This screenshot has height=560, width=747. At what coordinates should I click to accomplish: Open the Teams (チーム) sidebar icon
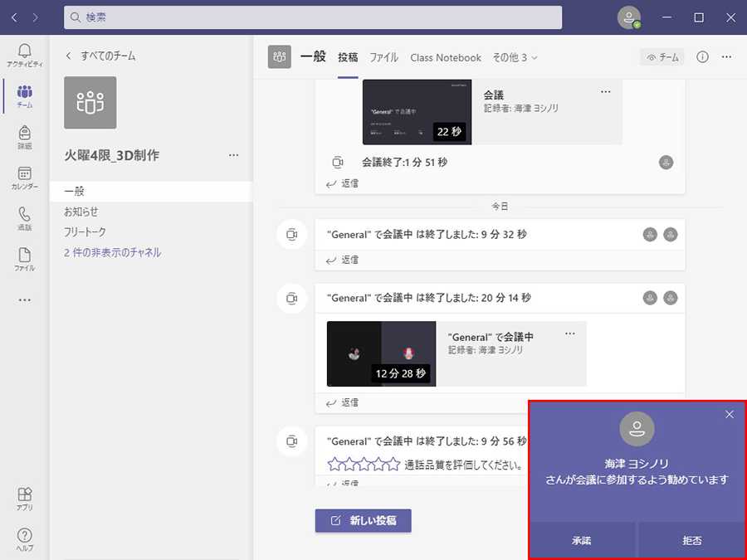[x=24, y=96]
